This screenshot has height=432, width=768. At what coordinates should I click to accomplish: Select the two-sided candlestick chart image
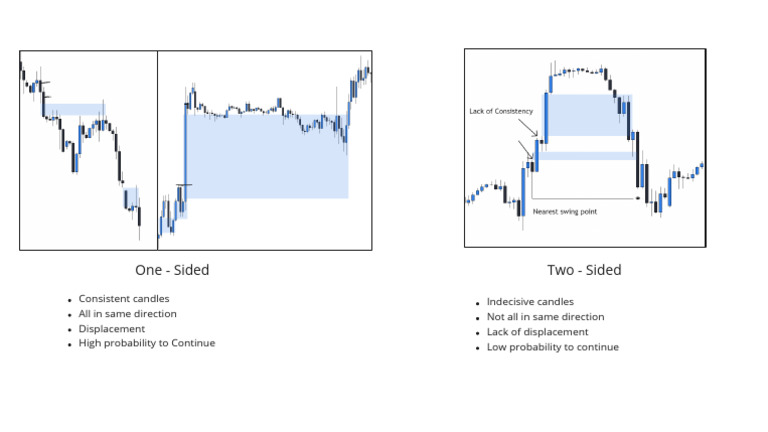point(584,148)
